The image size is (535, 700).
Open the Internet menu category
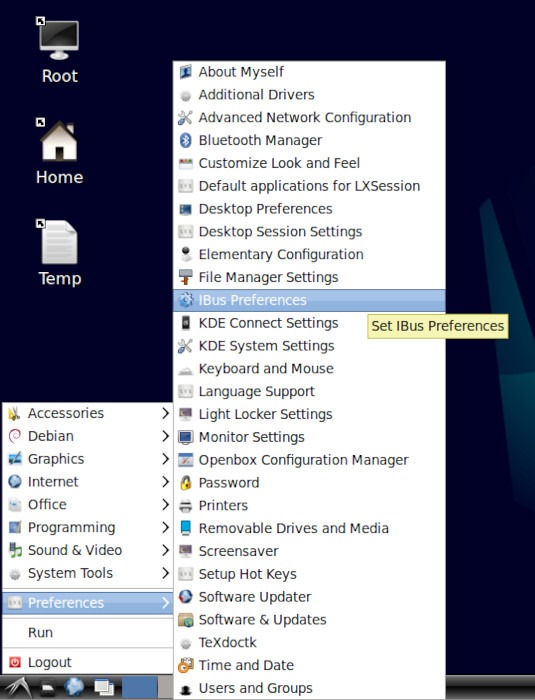pyautogui.click(x=88, y=482)
